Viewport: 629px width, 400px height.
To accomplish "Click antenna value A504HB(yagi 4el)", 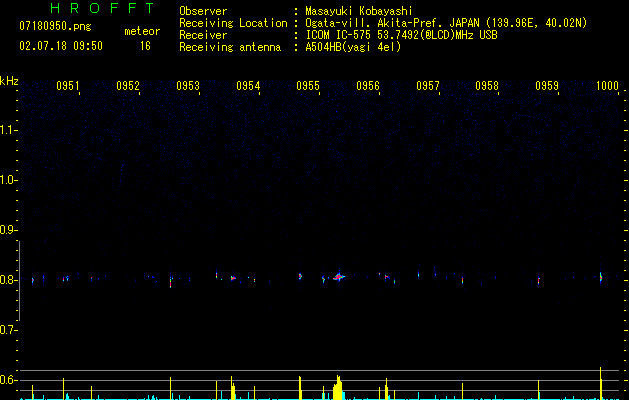I will tap(353, 47).
